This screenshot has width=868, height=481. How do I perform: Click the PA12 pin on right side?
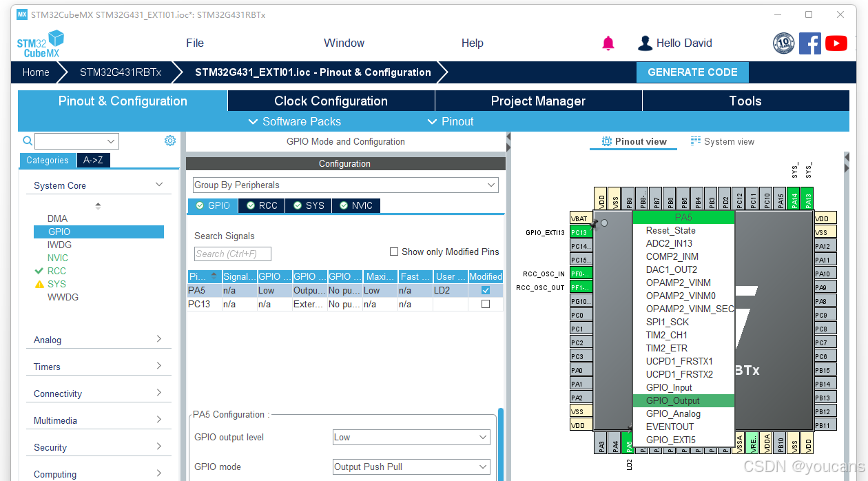pyautogui.click(x=825, y=246)
